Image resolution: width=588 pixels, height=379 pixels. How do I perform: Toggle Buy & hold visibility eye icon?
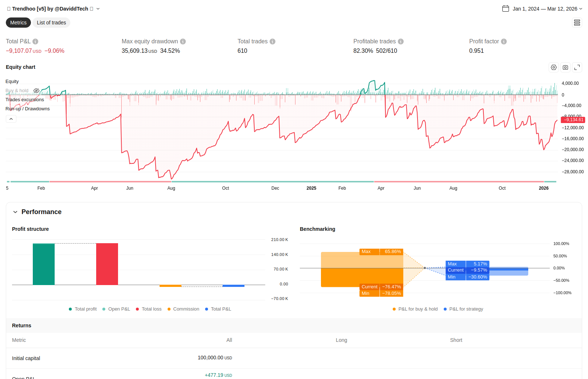pos(36,91)
